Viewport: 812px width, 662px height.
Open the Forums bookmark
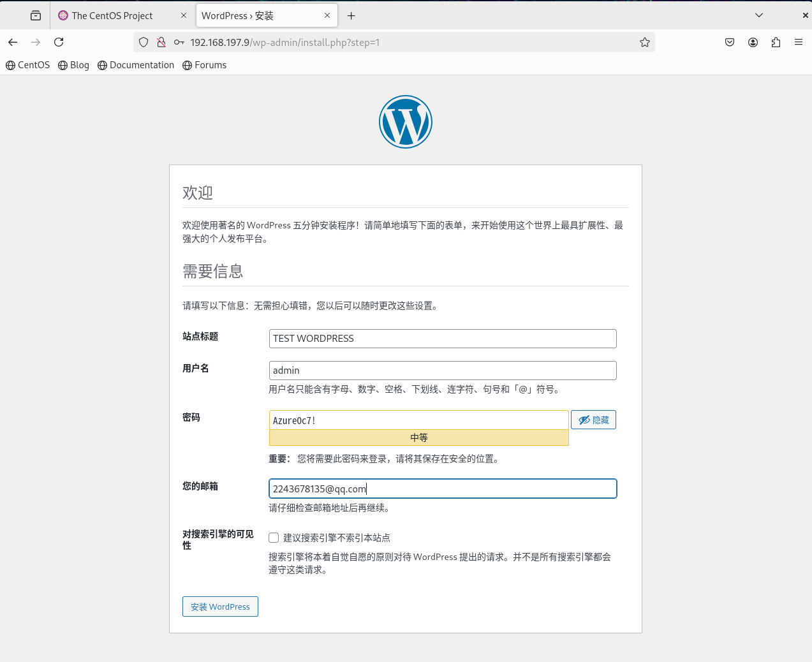pyautogui.click(x=204, y=65)
